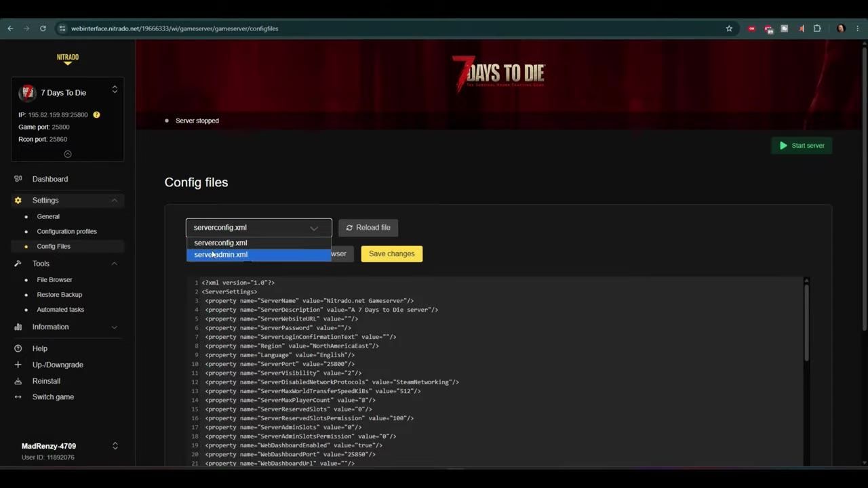Open the Restore Backup tool
The width and height of the screenshot is (868, 488).
pyautogui.click(x=59, y=295)
